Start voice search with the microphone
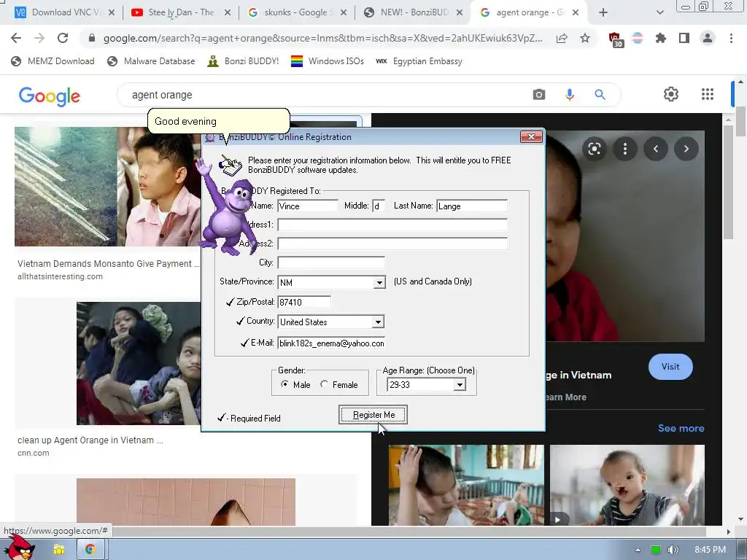Viewport: 747px width, 560px height. click(569, 95)
